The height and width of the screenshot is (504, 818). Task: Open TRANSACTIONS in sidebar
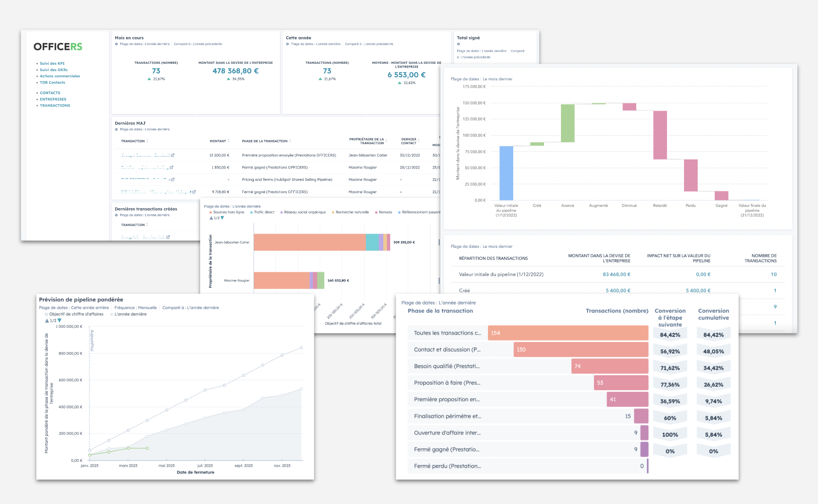pyautogui.click(x=55, y=106)
